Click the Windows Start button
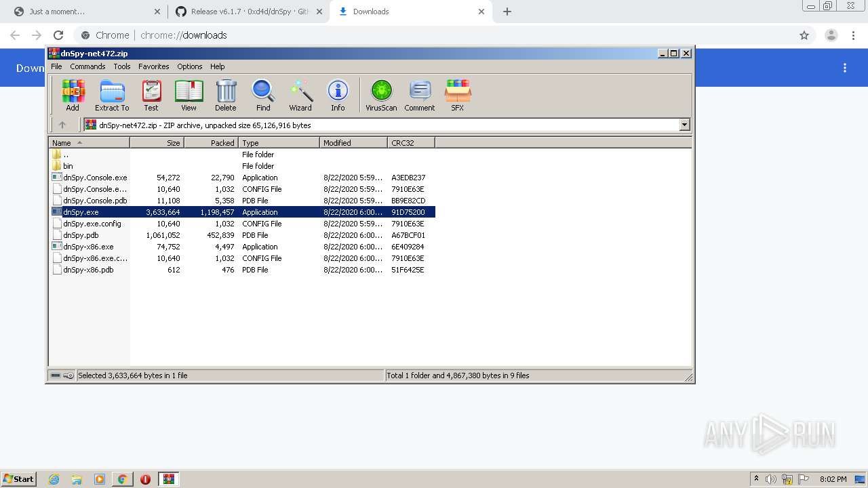 coord(19,479)
